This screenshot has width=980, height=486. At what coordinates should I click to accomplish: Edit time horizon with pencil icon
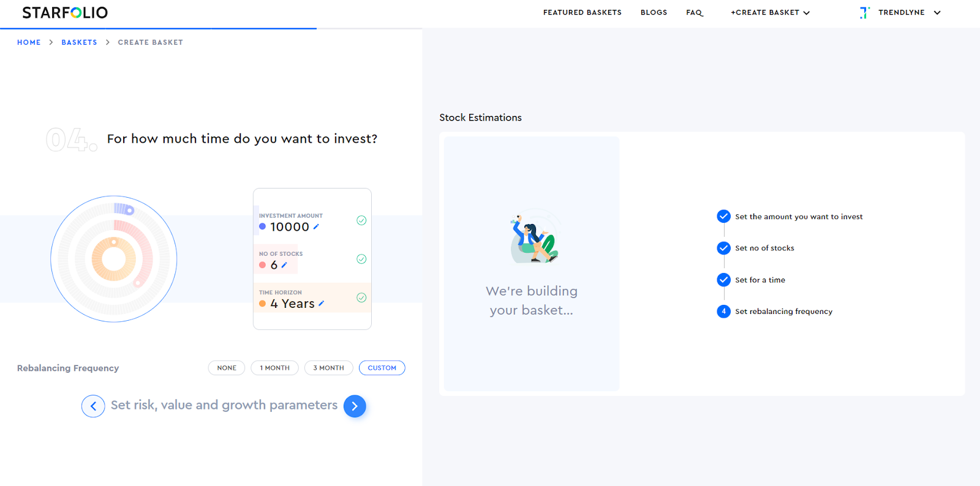(321, 304)
